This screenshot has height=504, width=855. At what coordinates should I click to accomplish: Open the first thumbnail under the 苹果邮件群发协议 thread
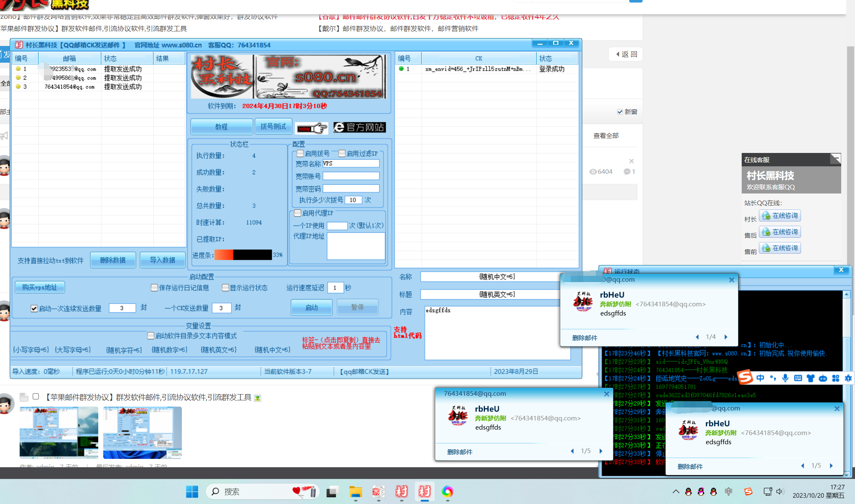[59, 433]
